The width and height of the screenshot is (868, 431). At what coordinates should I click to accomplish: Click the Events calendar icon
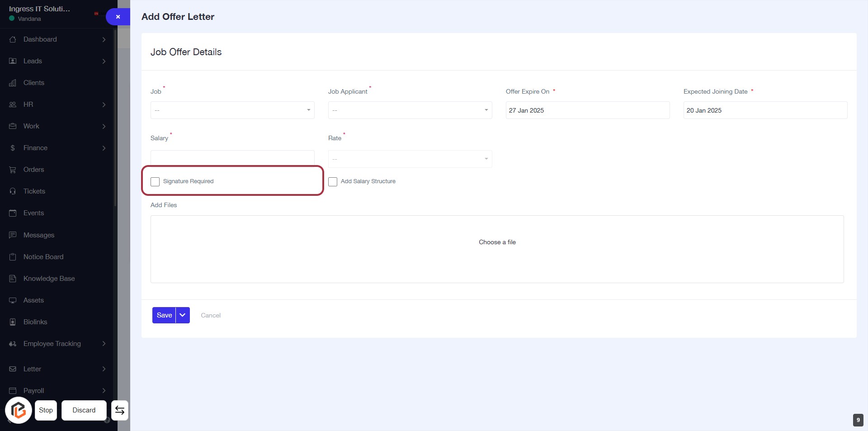click(x=13, y=213)
